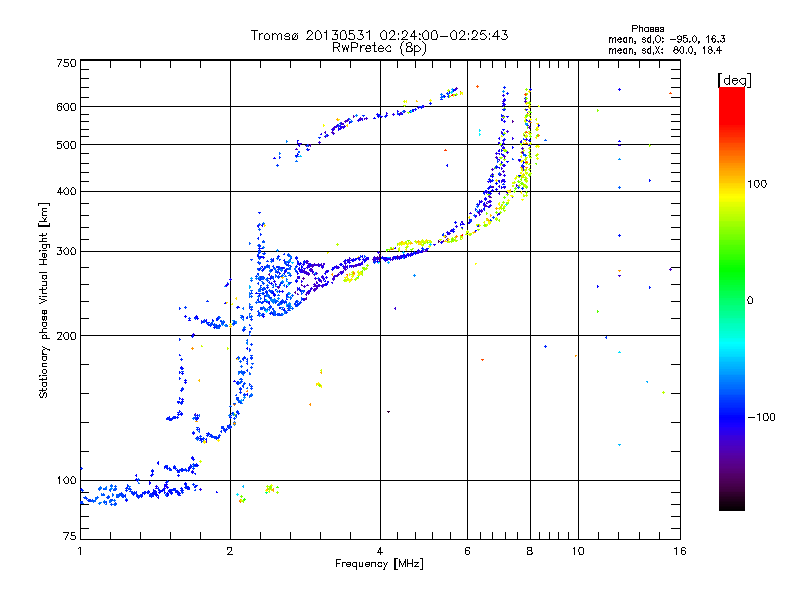Click the plot title "Tromsø 20130531 02:24:00-02:25:43"
800x600 pixels.
[x=379, y=35]
